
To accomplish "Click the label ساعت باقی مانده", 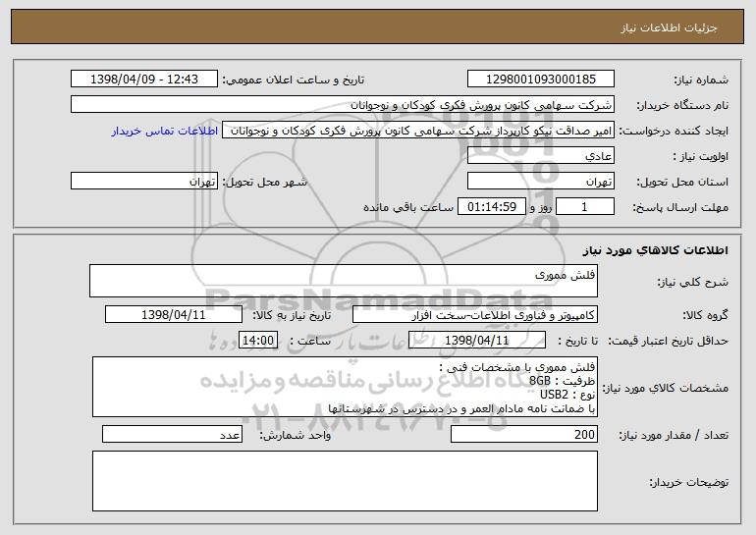I will (x=407, y=207).
